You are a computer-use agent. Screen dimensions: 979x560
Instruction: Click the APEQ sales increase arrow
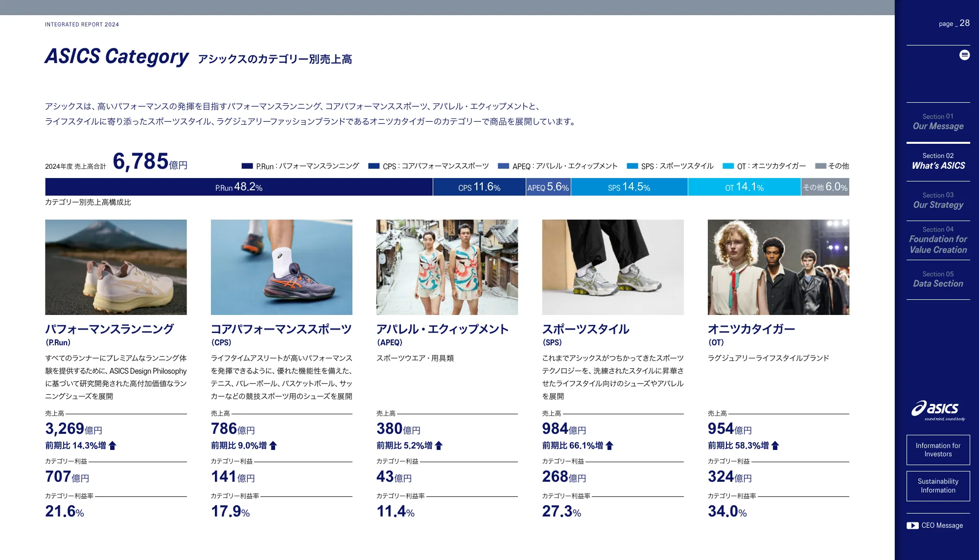439,446
